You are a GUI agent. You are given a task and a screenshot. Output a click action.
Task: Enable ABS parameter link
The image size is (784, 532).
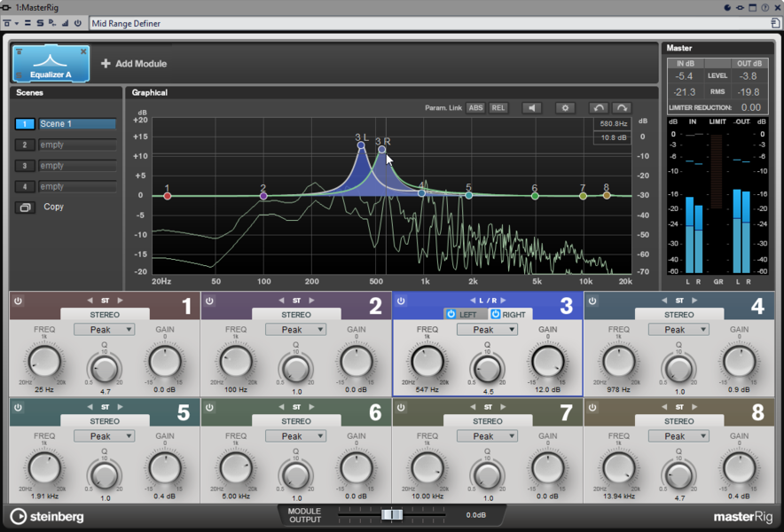[x=475, y=108]
